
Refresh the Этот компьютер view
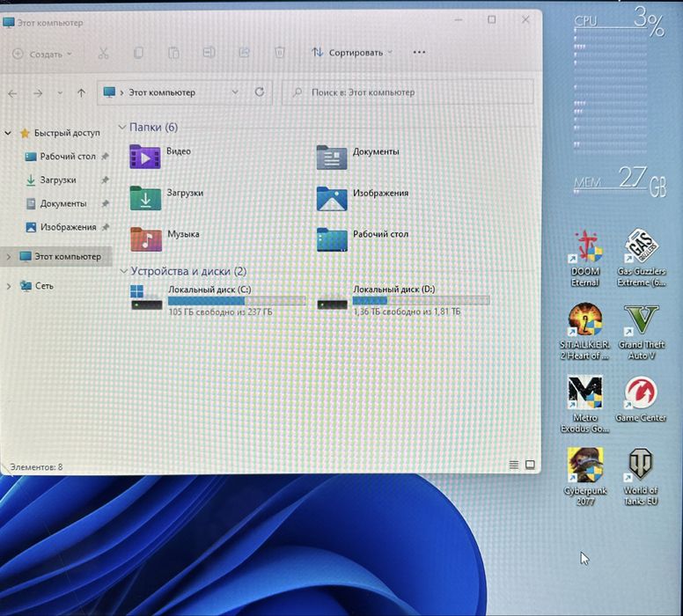click(x=260, y=92)
